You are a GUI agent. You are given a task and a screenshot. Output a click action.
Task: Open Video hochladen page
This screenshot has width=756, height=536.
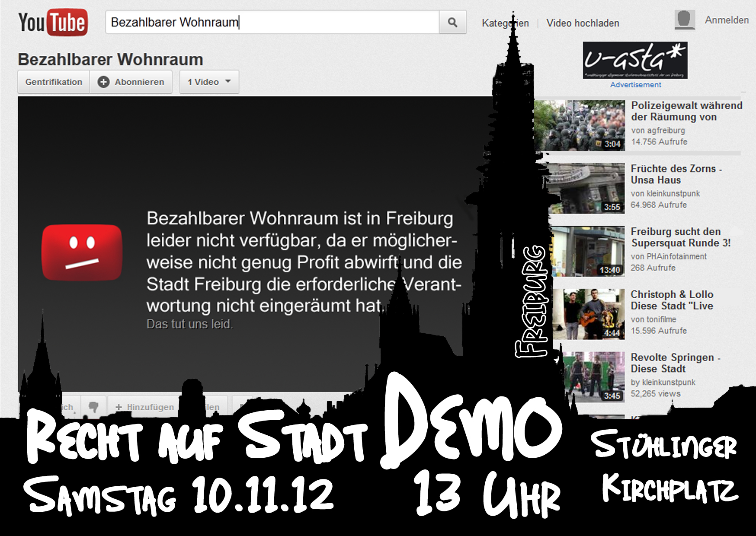(x=583, y=23)
